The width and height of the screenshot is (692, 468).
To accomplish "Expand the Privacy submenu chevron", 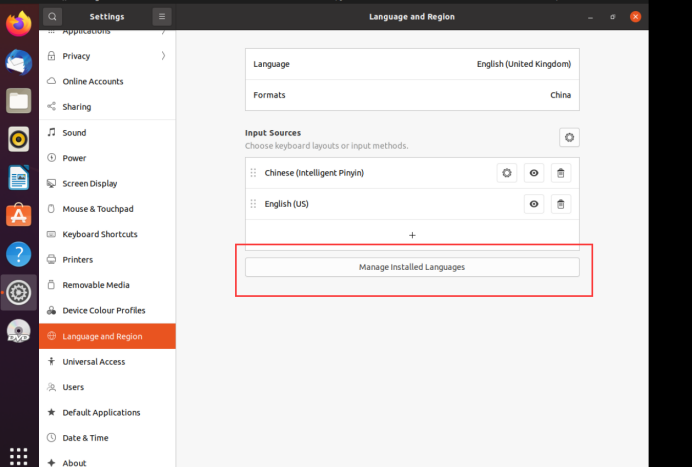I will pos(163,56).
